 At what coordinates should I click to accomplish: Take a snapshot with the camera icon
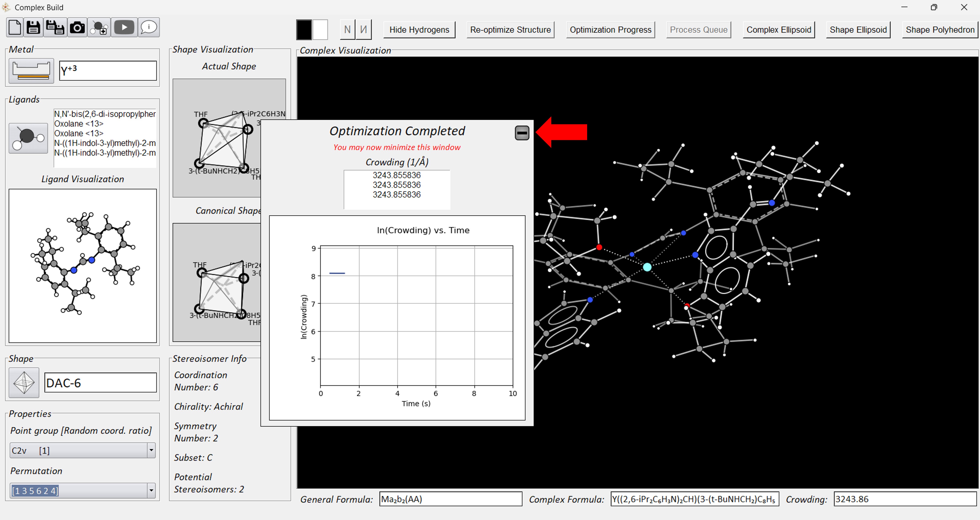coord(77,28)
